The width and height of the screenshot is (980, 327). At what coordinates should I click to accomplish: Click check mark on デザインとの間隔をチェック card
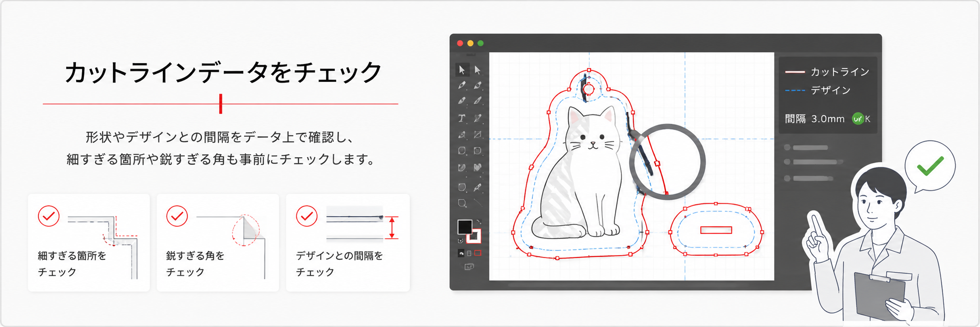[x=307, y=216]
